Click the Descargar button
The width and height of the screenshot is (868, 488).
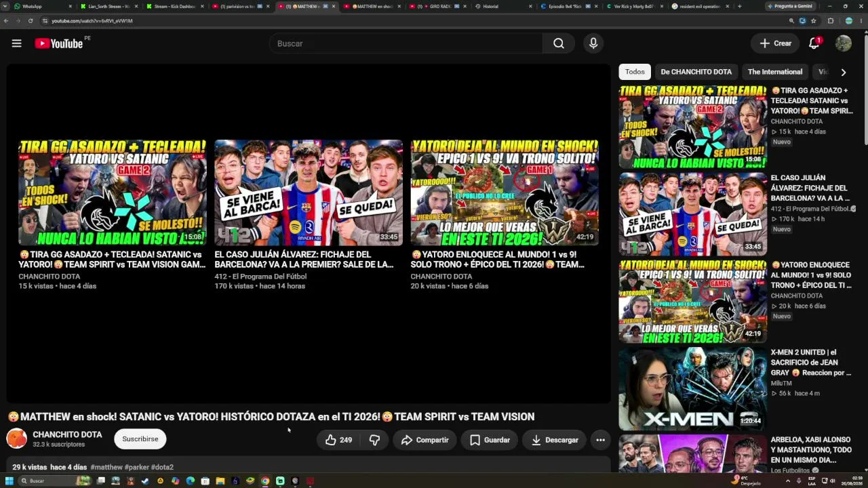[x=555, y=440]
